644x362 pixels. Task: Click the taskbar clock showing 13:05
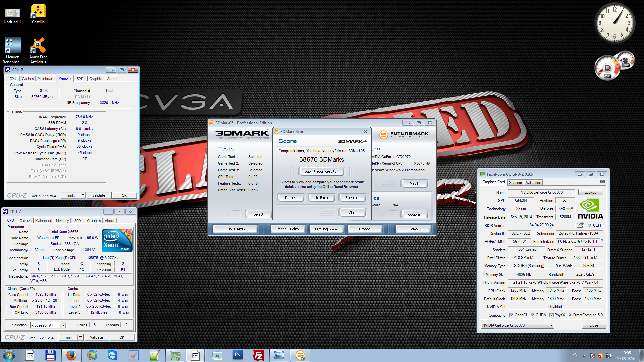coord(626,356)
